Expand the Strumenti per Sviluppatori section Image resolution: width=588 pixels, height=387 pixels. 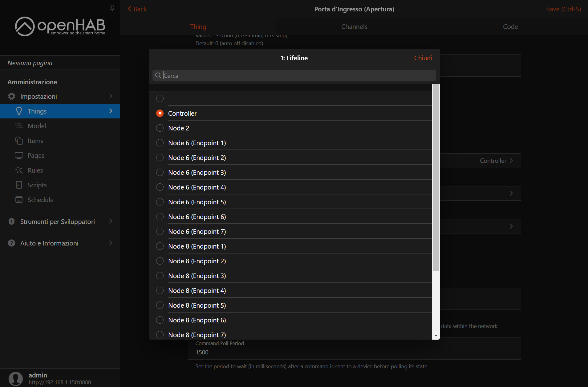111,221
